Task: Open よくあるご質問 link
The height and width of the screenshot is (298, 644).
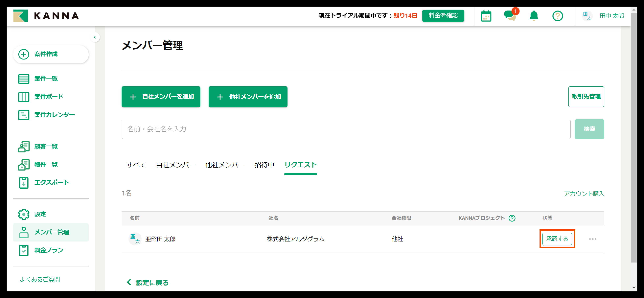Action: pos(40,279)
